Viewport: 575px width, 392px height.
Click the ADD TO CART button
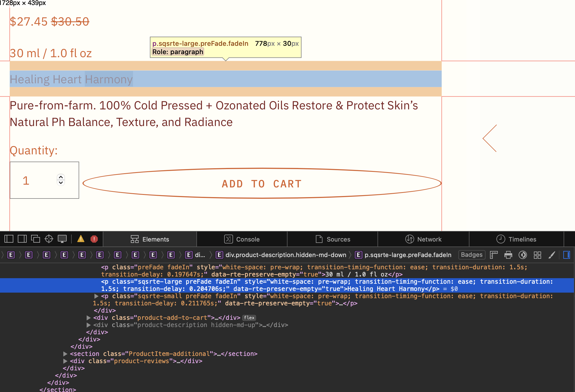tap(262, 184)
